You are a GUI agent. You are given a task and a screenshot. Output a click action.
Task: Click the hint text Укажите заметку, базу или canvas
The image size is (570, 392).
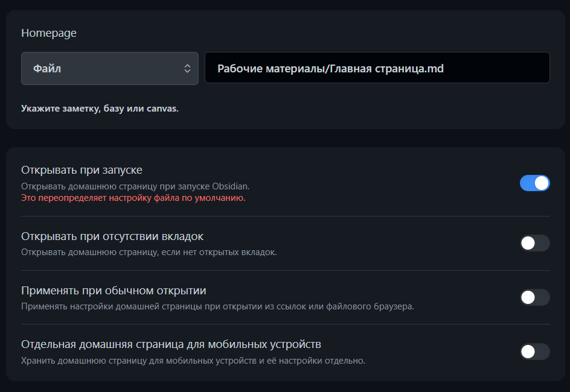[100, 109]
